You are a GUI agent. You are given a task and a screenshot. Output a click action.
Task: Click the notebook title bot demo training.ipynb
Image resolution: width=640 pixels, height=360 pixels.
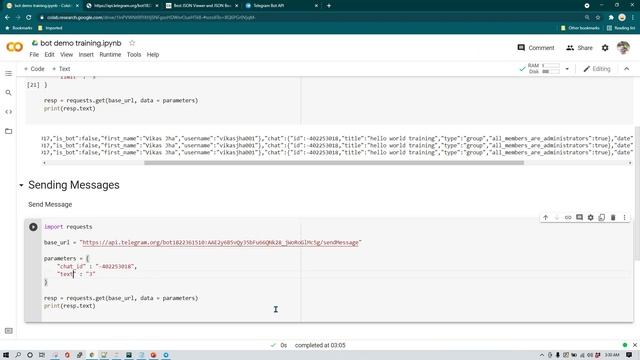click(81, 43)
